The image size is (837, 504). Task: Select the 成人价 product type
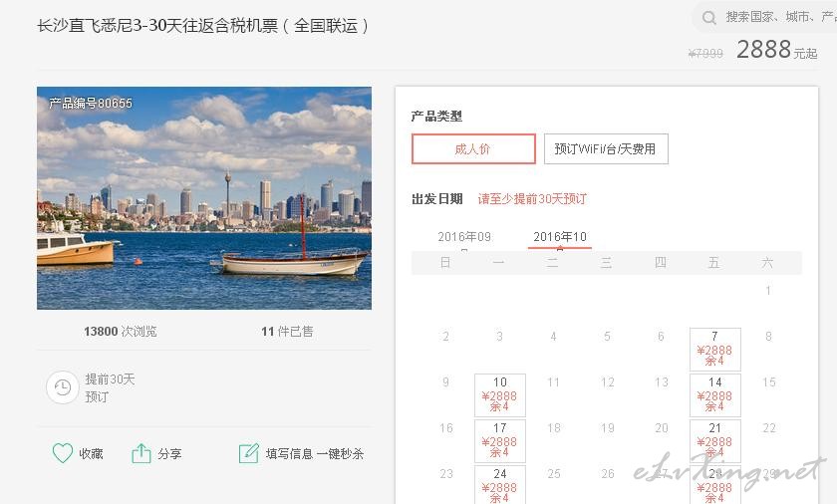(x=473, y=148)
